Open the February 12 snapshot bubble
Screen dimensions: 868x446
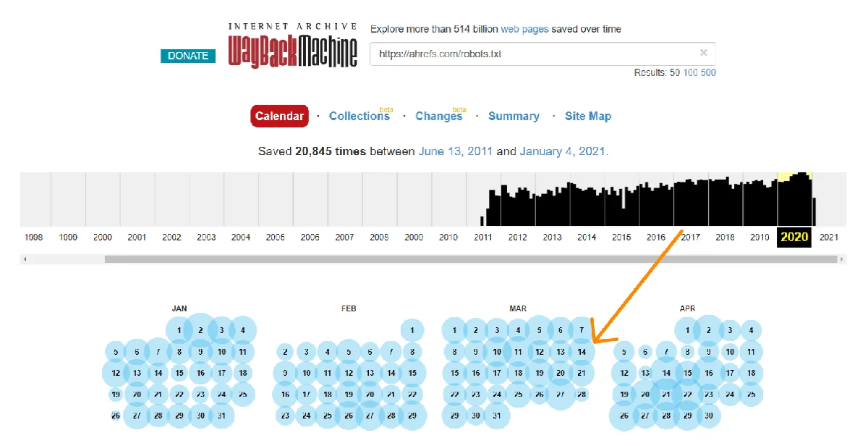tap(349, 373)
